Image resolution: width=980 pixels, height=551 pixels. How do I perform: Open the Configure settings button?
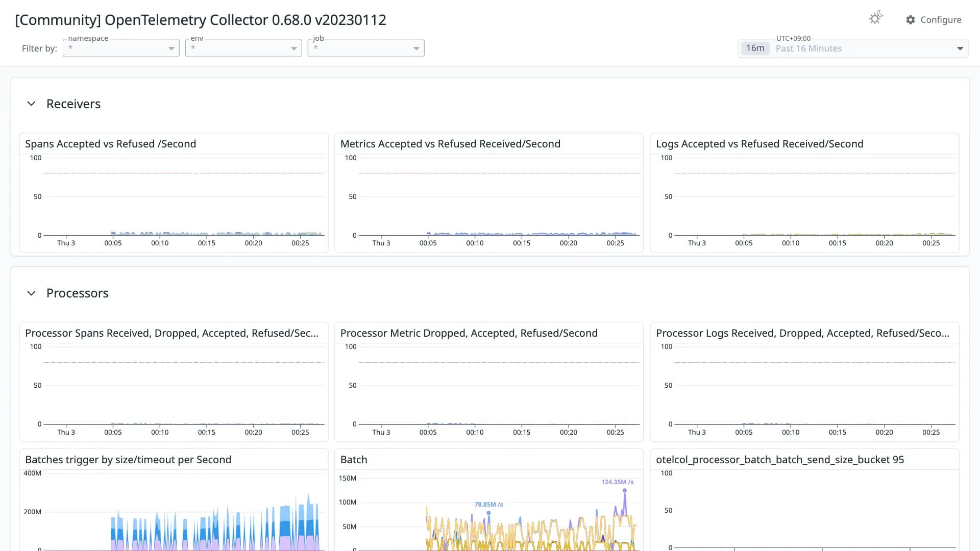[934, 20]
